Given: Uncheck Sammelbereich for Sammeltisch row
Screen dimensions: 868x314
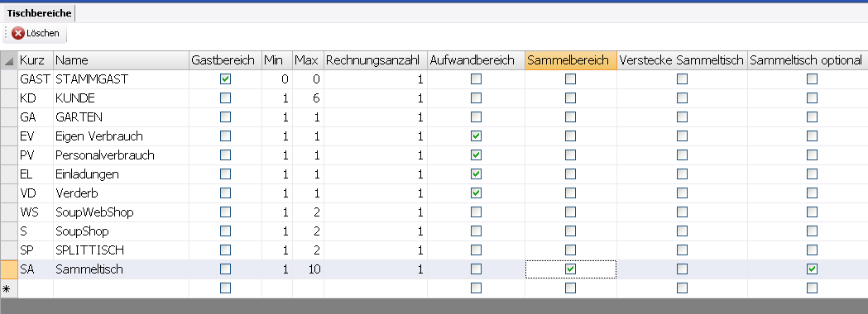Looking at the screenshot, I should (x=571, y=269).
